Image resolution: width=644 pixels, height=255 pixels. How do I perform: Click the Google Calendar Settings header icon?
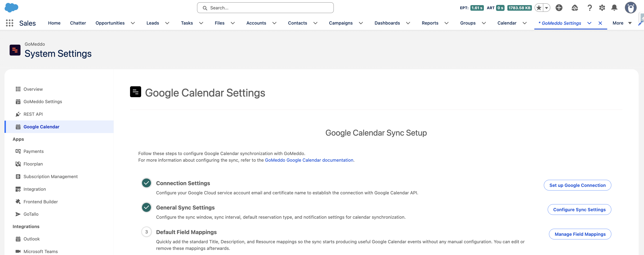pyautogui.click(x=136, y=92)
